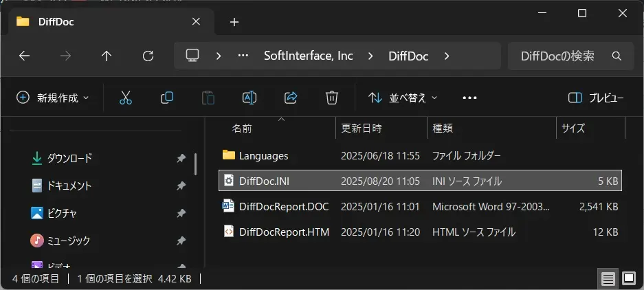
Task: Click the 2025/06/18 11:55 date cell
Action: click(x=380, y=156)
